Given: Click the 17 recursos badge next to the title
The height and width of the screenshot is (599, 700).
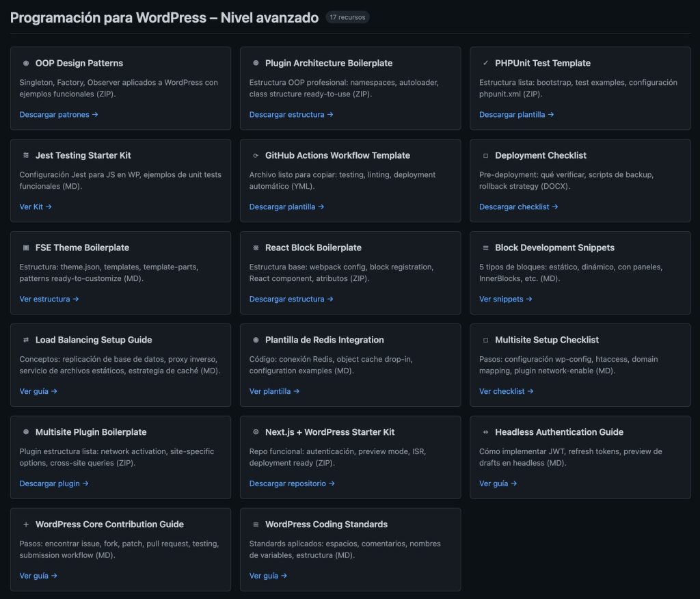Looking at the screenshot, I should 347,17.
